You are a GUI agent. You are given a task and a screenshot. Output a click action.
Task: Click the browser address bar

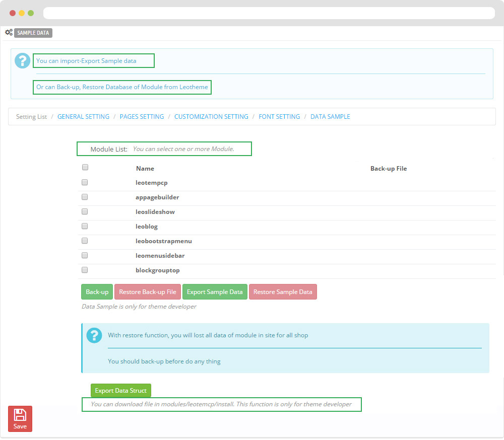[x=269, y=13]
